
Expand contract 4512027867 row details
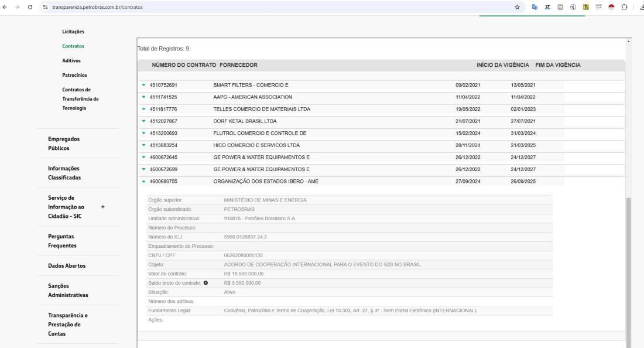144,121
